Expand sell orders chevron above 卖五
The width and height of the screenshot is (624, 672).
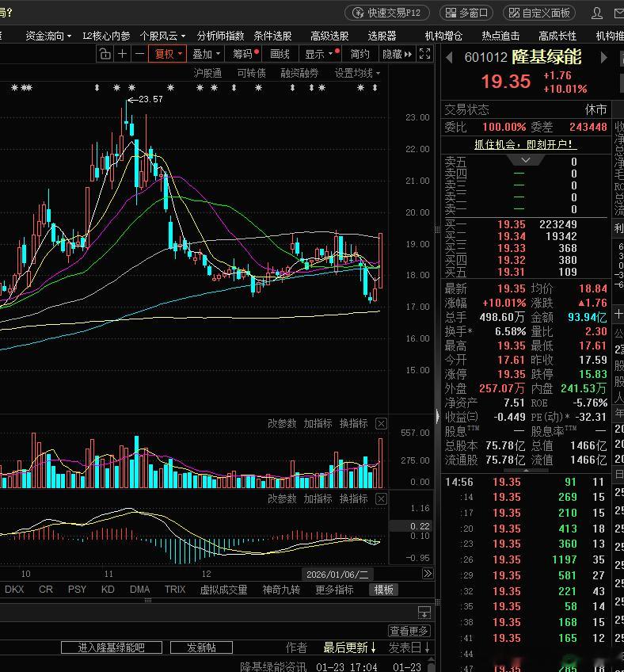click(x=526, y=160)
